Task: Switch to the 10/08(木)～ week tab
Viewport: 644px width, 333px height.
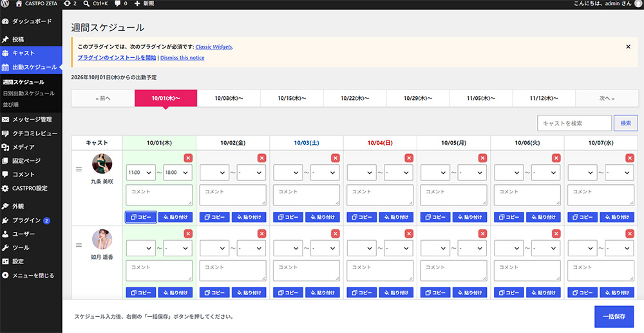Action: (x=229, y=99)
